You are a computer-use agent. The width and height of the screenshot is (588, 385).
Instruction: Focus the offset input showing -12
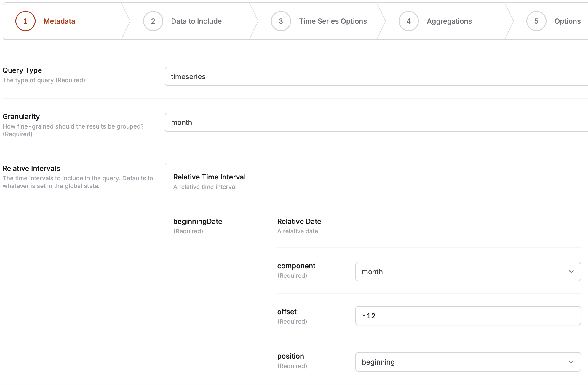(468, 316)
